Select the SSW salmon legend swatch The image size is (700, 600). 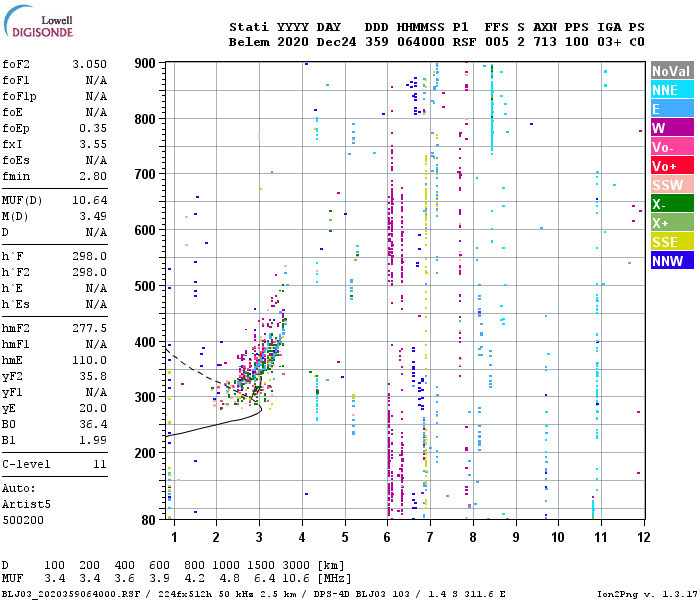[672, 185]
